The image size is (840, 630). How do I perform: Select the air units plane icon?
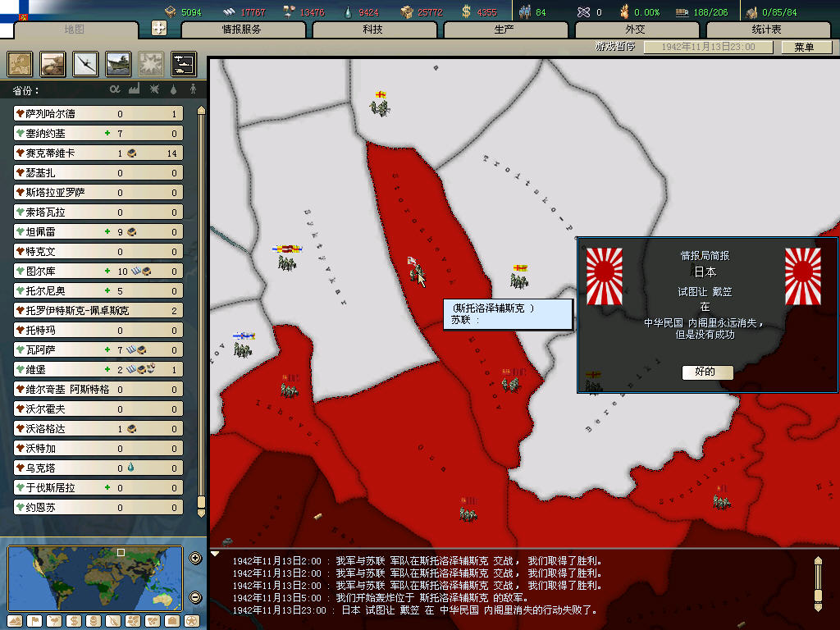pyautogui.click(x=85, y=64)
